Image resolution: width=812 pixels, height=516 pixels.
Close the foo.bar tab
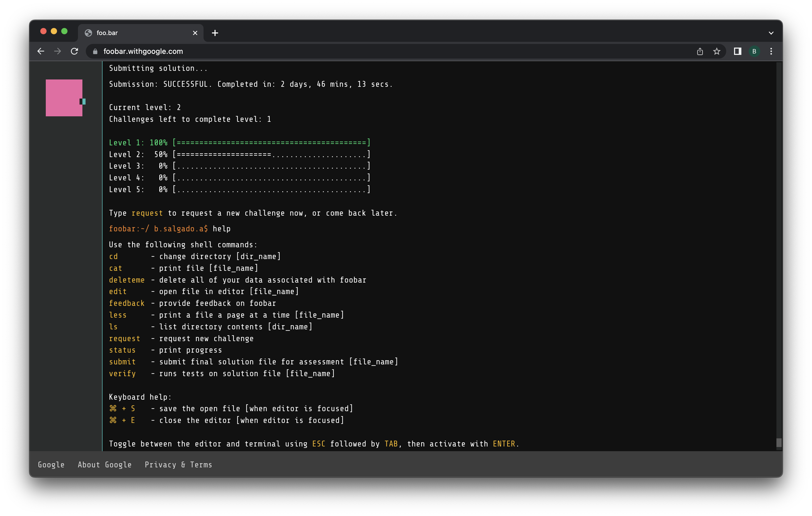(x=195, y=33)
